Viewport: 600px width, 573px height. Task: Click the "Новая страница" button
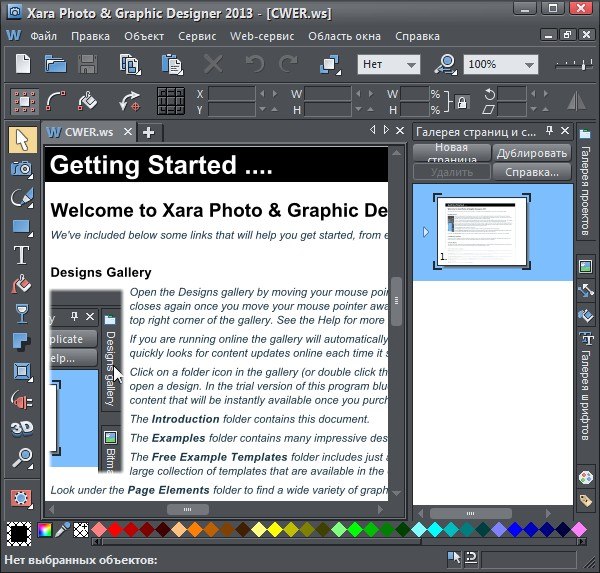point(451,153)
